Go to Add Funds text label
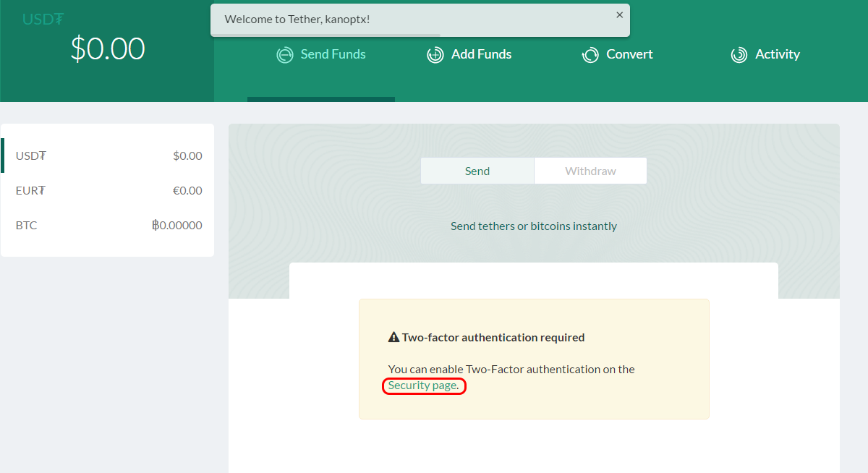This screenshot has width=868, height=473. point(481,54)
